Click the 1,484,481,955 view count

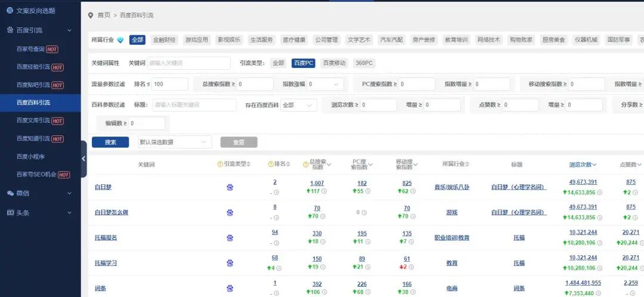click(x=583, y=283)
